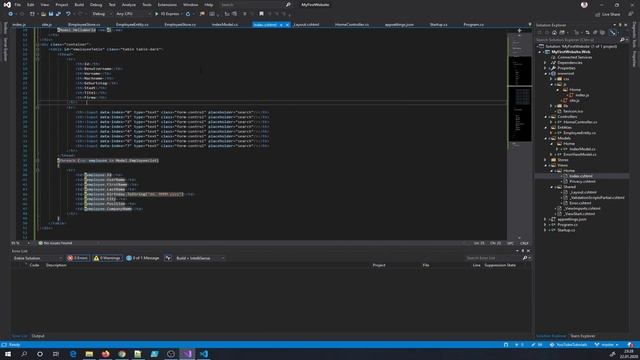Open Firefox from the taskbar

click(106, 354)
